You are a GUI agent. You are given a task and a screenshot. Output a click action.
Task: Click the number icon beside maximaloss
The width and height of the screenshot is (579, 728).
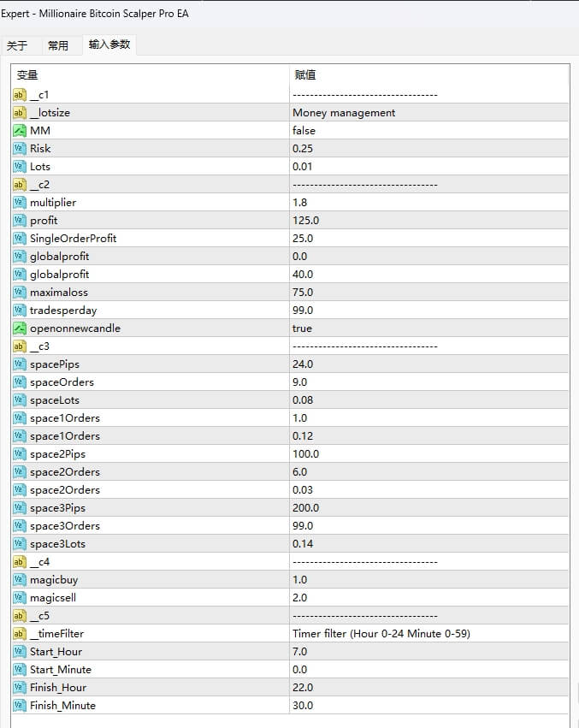[19, 293]
